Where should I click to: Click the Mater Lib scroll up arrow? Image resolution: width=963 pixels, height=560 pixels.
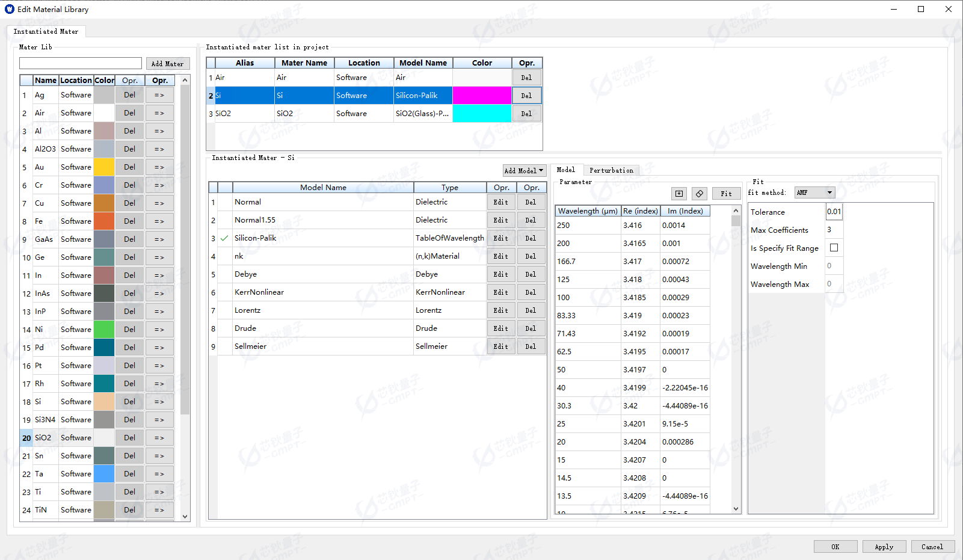(185, 80)
